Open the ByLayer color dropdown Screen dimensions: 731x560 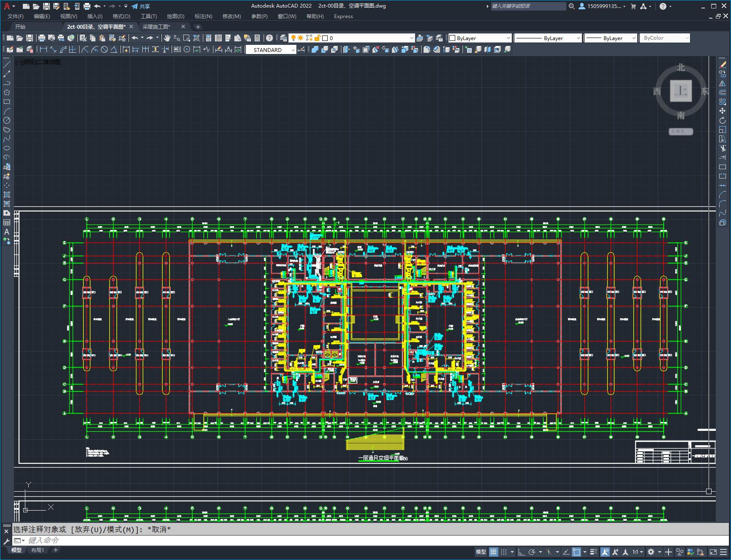[x=480, y=38]
